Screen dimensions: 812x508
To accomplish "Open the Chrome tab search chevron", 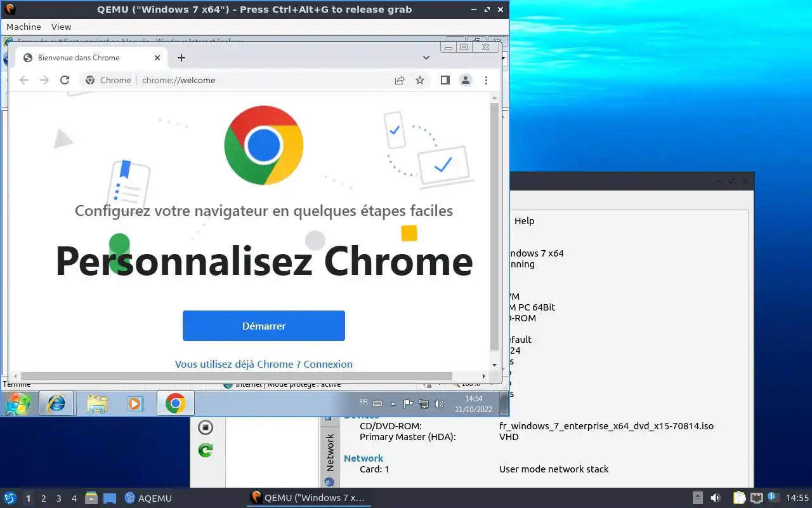I will (426, 58).
